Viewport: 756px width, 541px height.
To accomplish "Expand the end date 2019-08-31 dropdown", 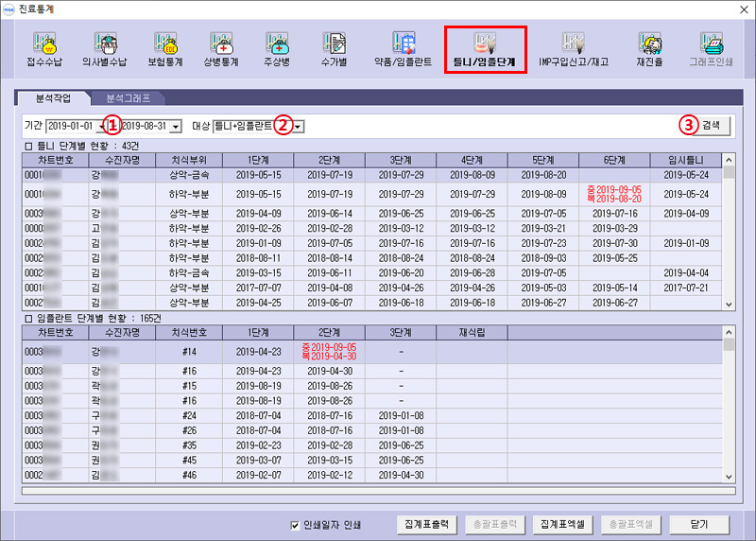I will [176, 126].
